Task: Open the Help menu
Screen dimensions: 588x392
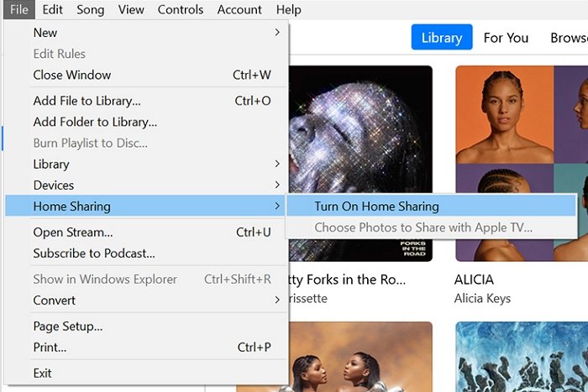Action: point(288,9)
